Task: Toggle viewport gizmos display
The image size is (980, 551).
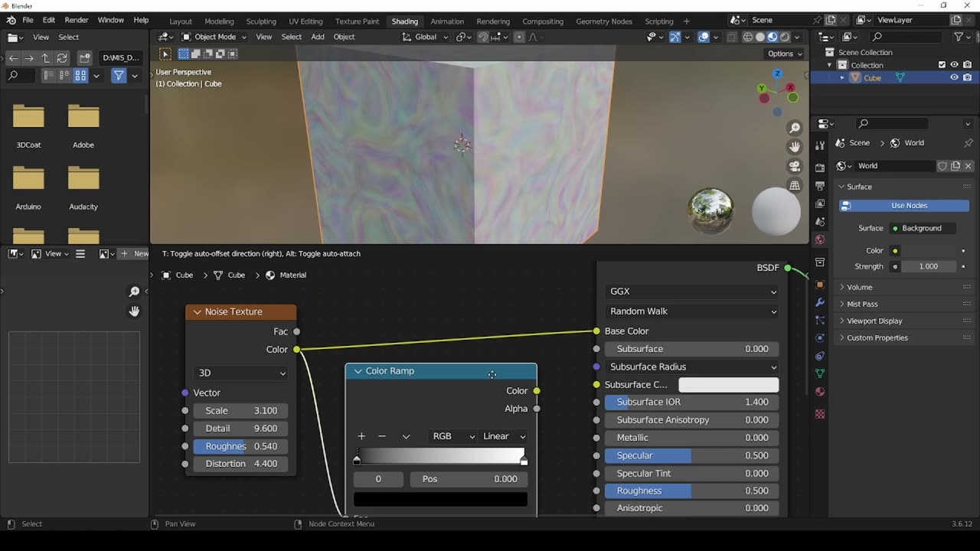Action: [675, 37]
